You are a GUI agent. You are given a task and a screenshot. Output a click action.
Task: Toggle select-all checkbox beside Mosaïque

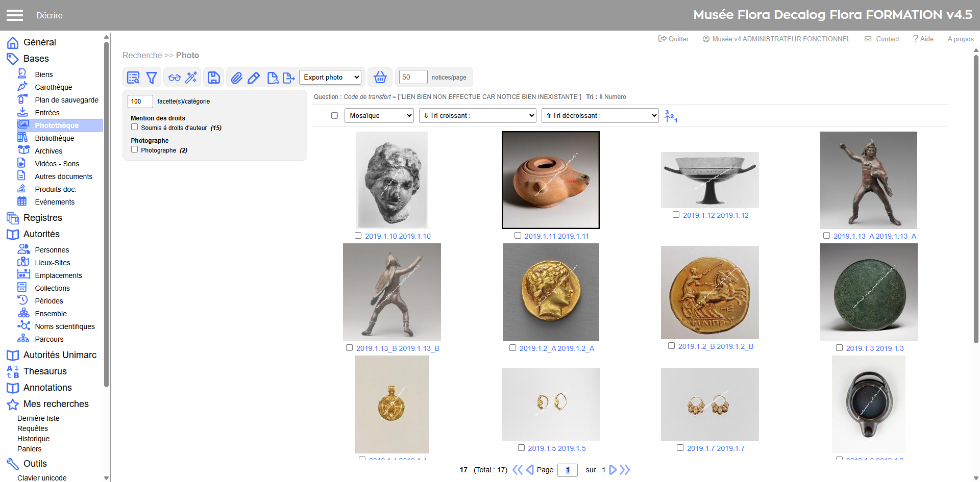pos(334,116)
